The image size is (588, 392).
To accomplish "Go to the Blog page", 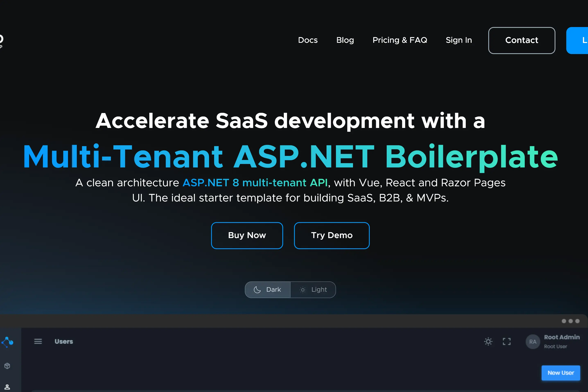I will (345, 40).
